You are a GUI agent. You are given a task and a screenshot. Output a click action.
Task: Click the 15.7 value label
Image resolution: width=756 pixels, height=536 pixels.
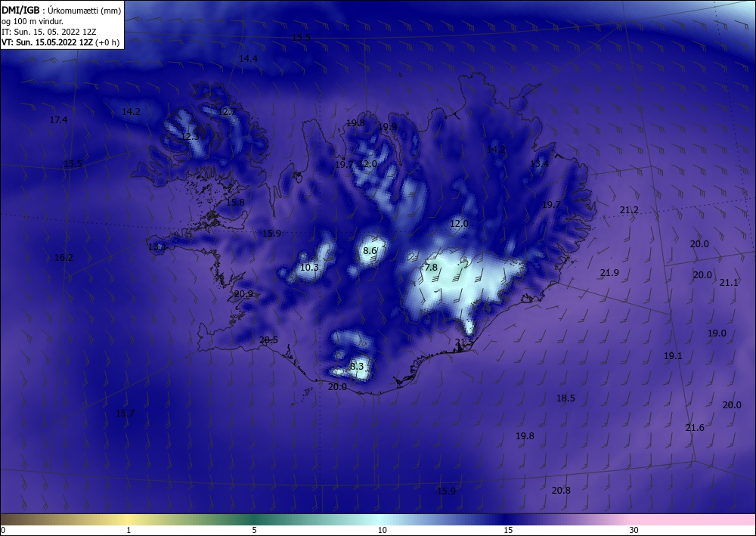coord(125,413)
